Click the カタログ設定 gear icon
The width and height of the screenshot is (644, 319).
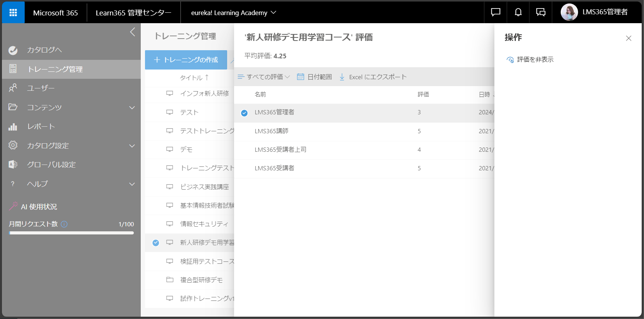(13, 145)
